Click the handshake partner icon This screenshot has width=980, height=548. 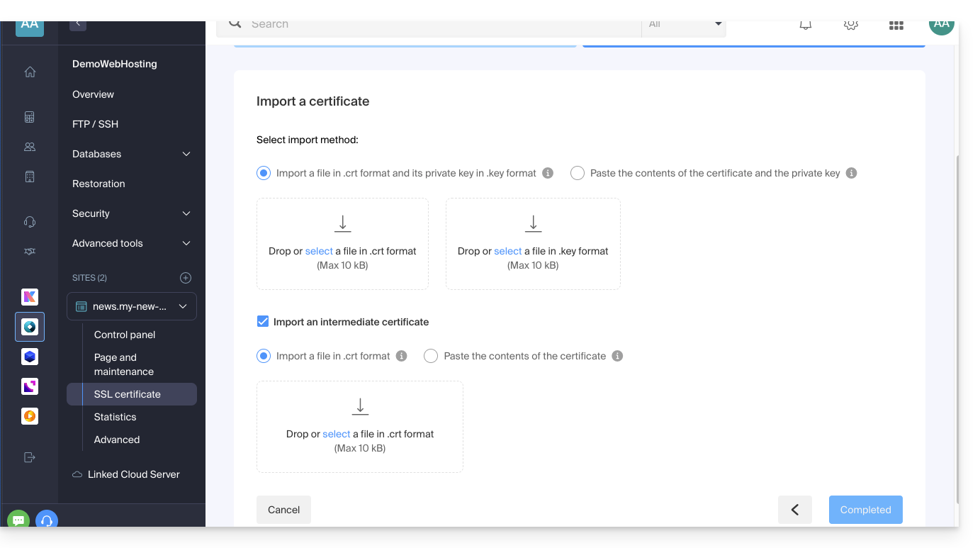[x=30, y=252]
